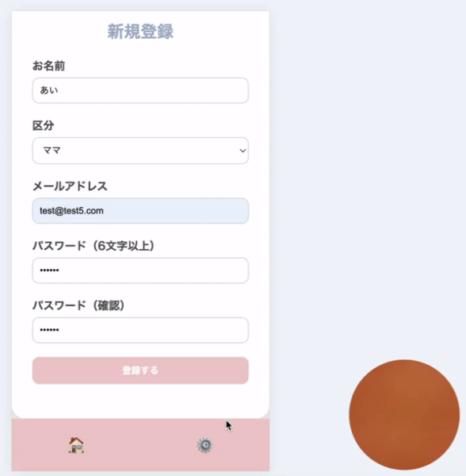Click the メールアドレス label text
Image resolution: width=466 pixels, height=476 pixels.
coord(70,186)
